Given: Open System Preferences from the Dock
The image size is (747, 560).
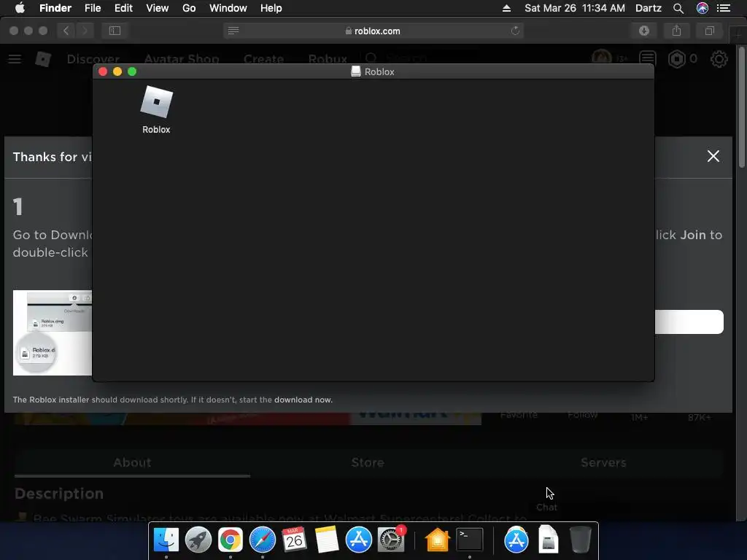Looking at the screenshot, I should [x=391, y=540].
